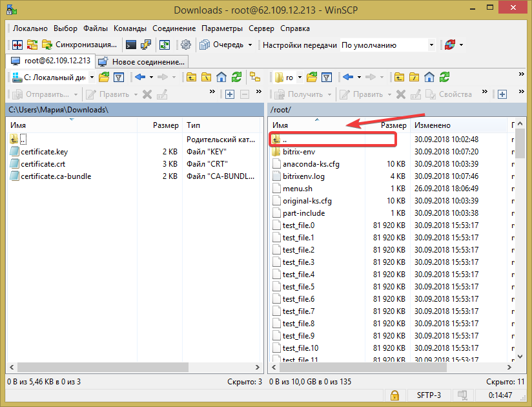Sort the remote panel by the Изменено column

458,125
